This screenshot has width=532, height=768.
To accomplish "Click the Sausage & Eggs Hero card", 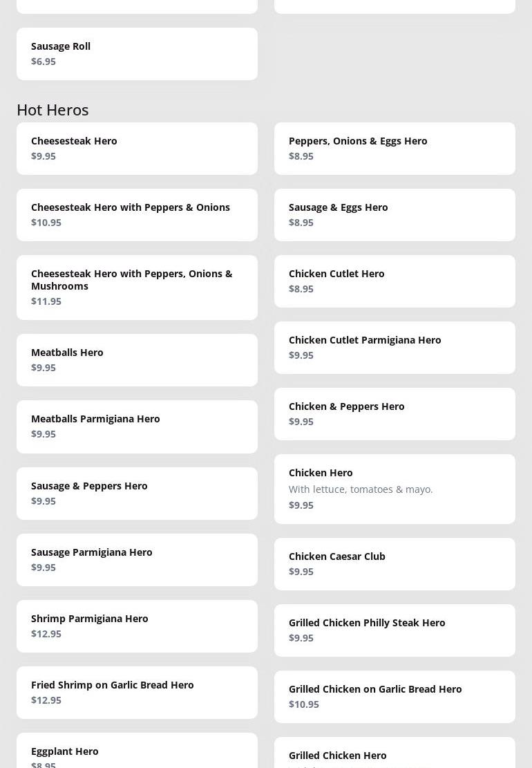I will (x=395, y=215).
